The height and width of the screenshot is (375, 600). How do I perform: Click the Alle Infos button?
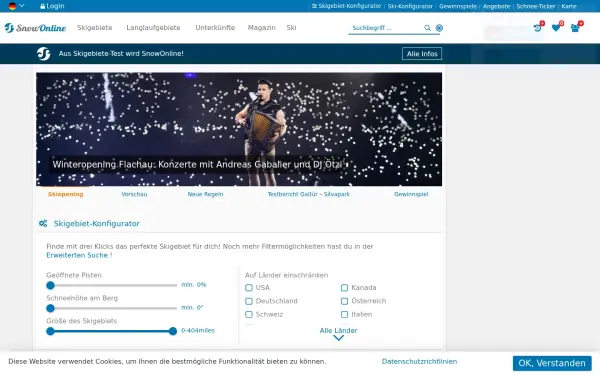tap(422, 54)
